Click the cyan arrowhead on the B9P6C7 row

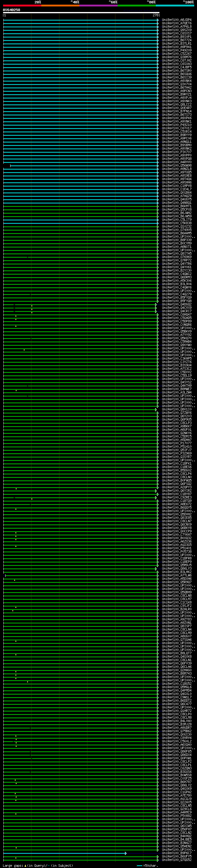tap(126, 854)
